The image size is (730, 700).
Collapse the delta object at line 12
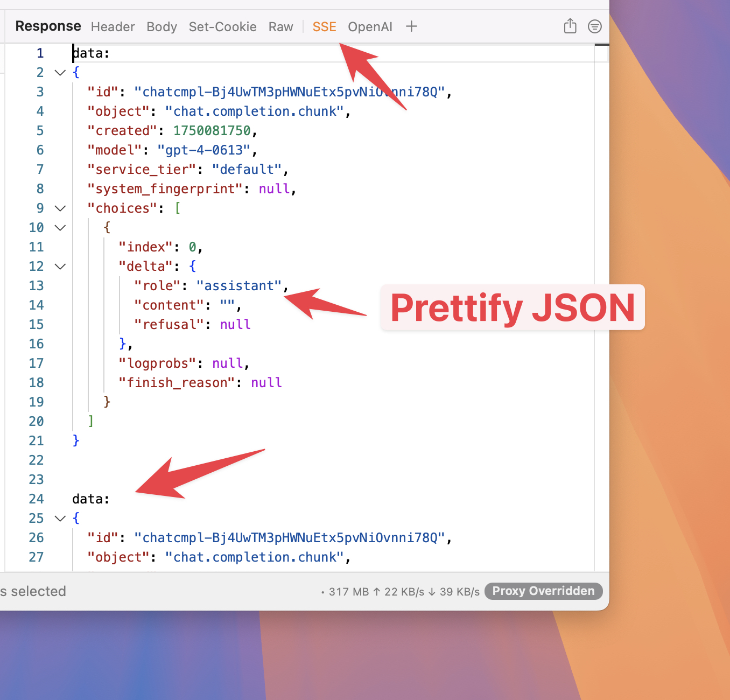60,267
